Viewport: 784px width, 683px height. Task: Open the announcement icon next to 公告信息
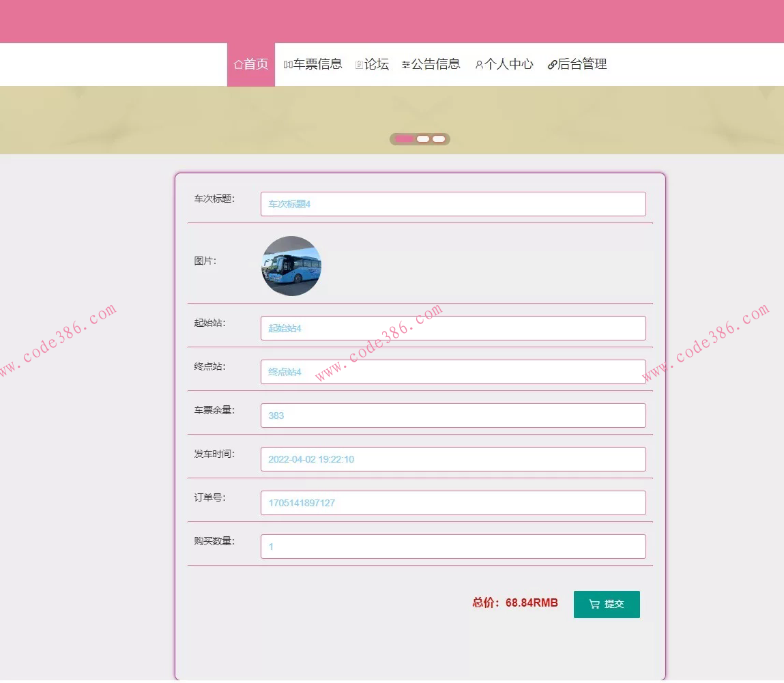click(x=407, y=64)
